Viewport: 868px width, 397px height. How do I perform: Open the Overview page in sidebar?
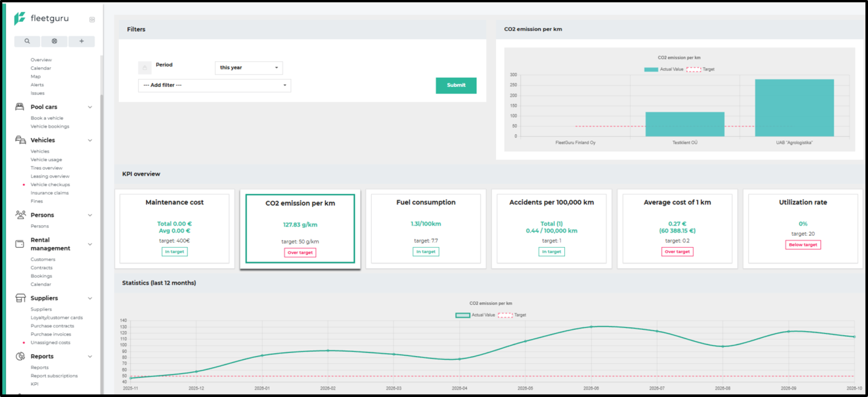pos(41,60)
